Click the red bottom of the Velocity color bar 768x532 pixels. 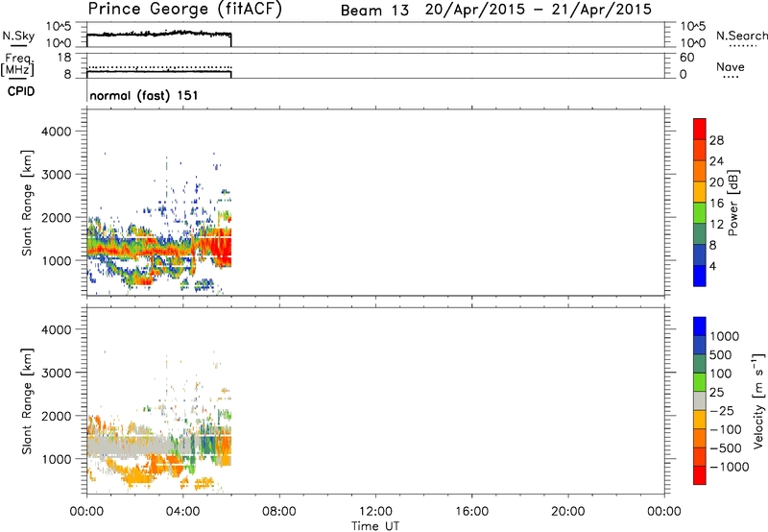(700, 475)
